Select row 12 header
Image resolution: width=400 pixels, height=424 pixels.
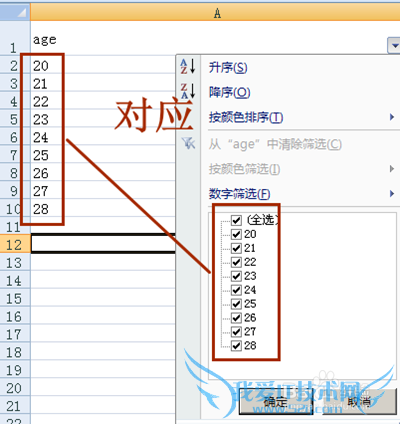[x=15, y=244]
